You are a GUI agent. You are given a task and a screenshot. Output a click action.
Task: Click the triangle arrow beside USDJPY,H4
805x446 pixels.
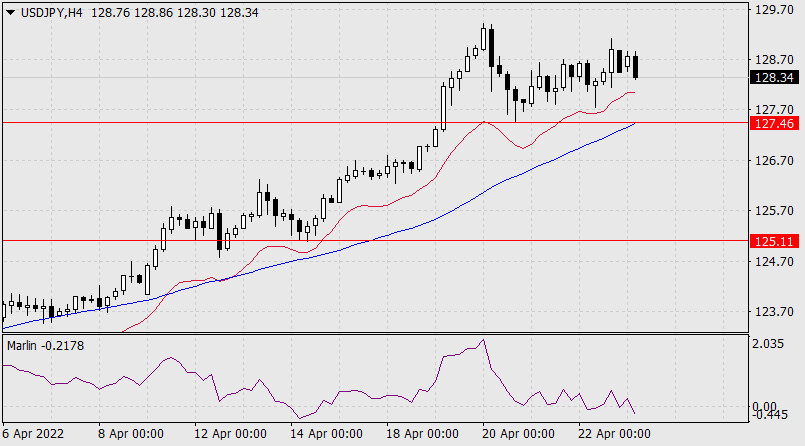pos(10,13)
